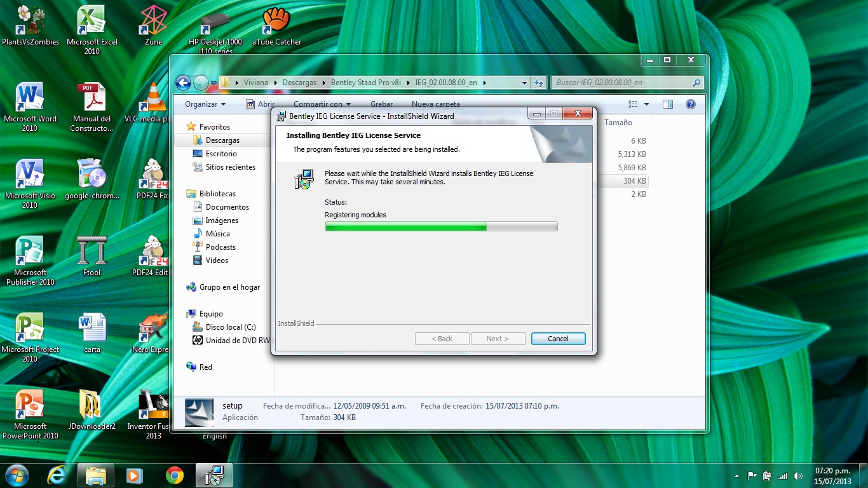The height and width of the screenshot is (488, 868).
Task: Cancel the Bentley IEG License Service installation
Action: click(x=558, y=339)
